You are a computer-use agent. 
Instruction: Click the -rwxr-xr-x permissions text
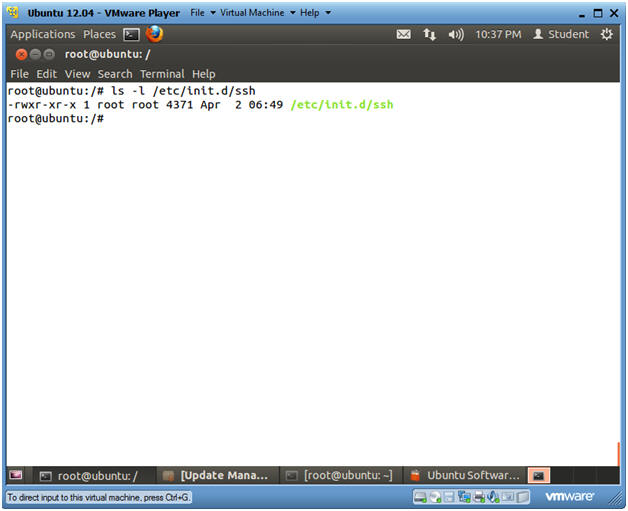click(x=42, y=105)
